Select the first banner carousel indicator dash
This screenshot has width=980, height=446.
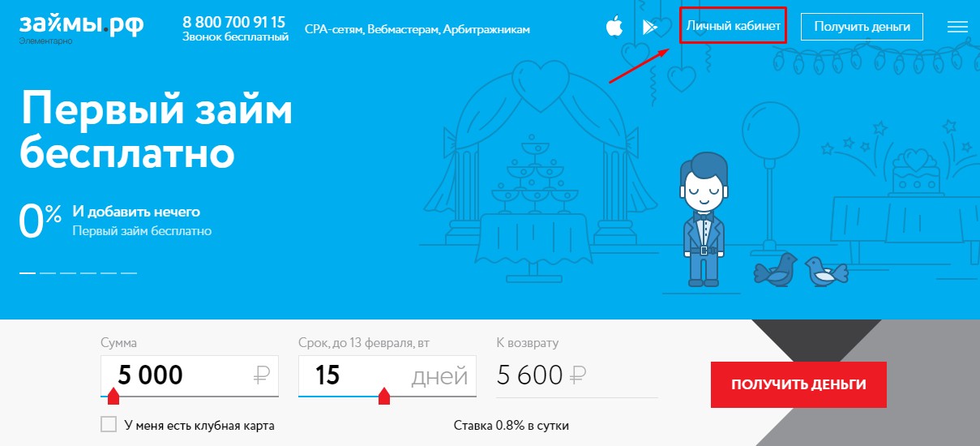[x=28, y=273]
